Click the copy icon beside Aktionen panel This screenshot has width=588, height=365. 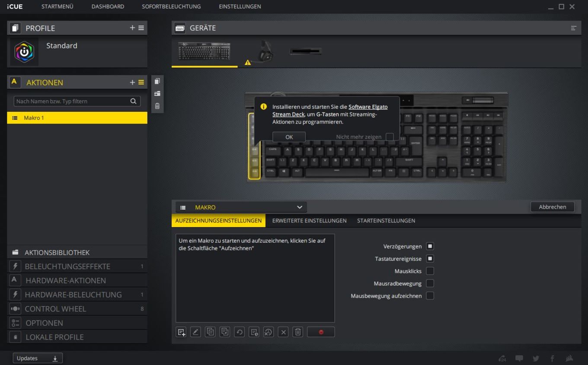pos(157,81)
